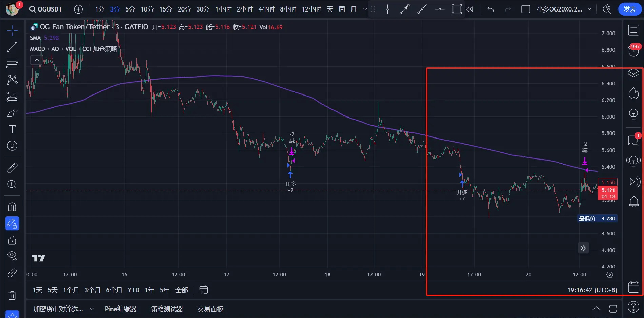Pick the rectangle favorite drawing tool
The height and width of the screenshot is (318, 644).
(457, 9)
